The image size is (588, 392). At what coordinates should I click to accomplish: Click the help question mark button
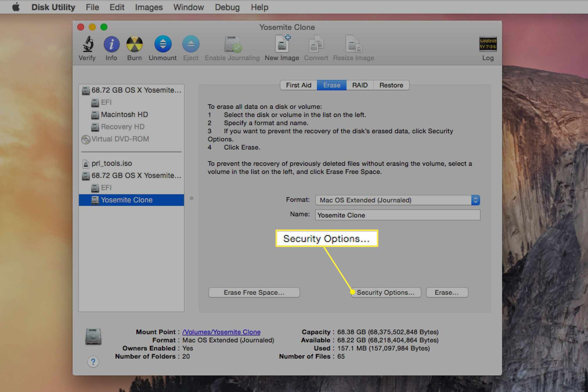pos(93,362)
